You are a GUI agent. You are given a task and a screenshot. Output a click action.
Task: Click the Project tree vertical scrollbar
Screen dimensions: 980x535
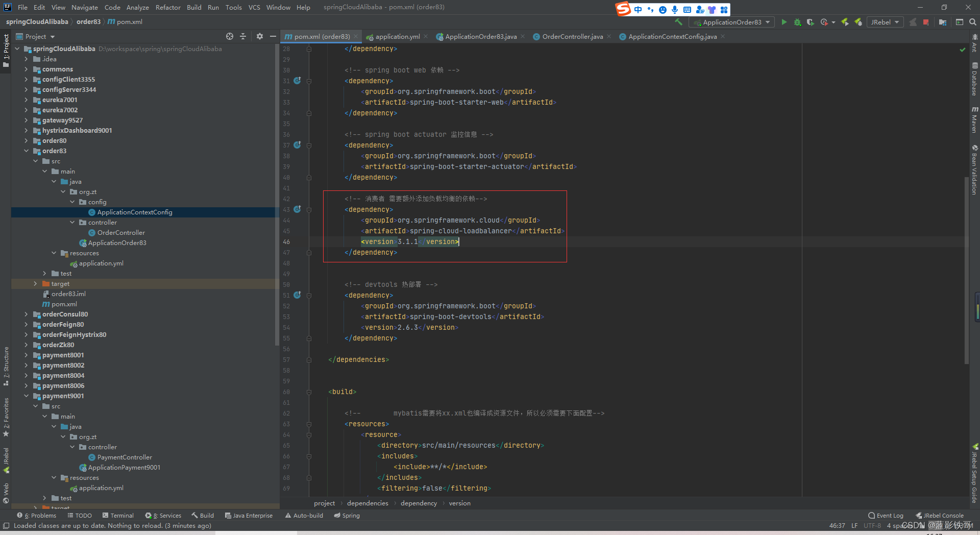pyautogui.click(x=277, y=194)
